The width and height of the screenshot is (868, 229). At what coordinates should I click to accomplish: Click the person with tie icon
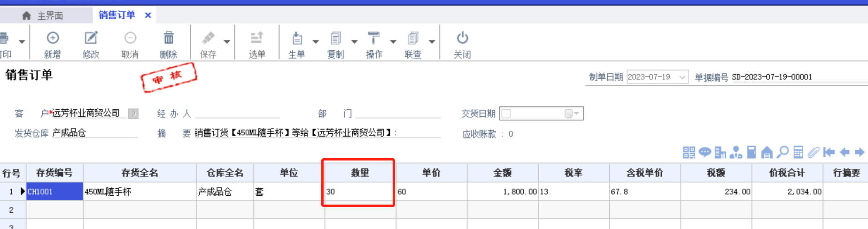[x=736, y=153]
